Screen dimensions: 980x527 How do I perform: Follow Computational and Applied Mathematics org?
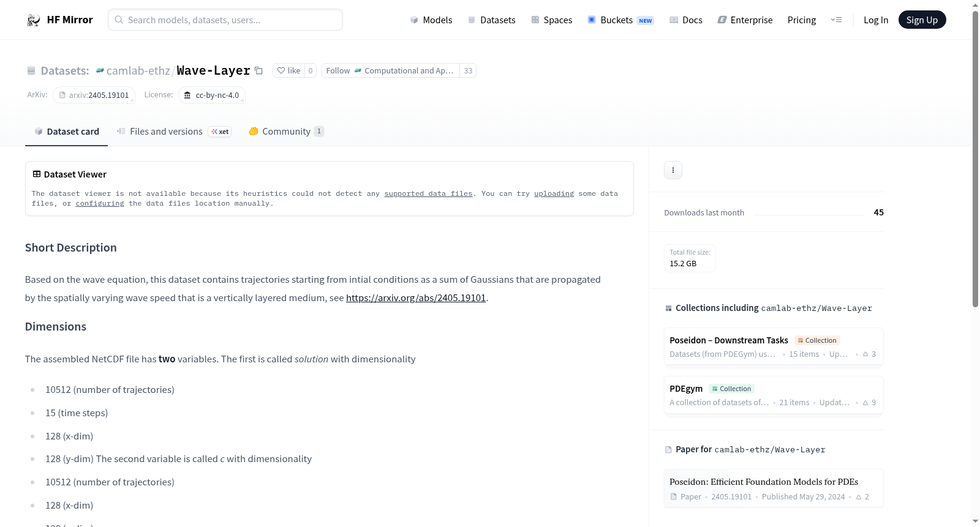[390, 71]
